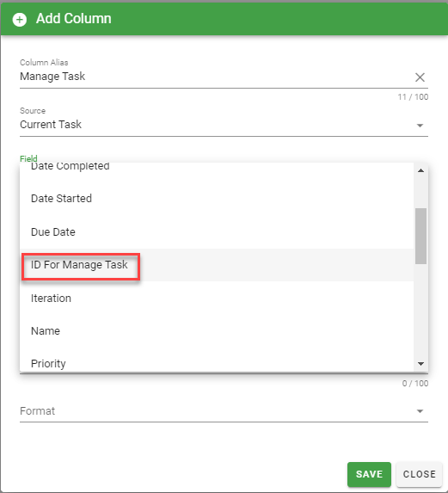Pick Due Date in the field list
This screenshot has height=493, width=448.
click(217, 232)
